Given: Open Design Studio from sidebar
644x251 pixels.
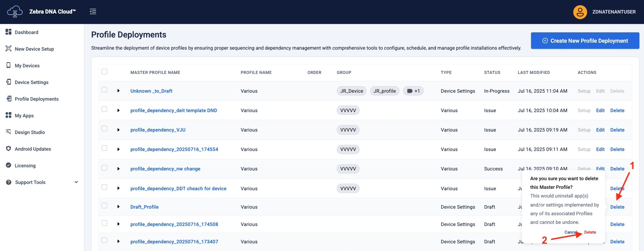Looking at the screenshot, I should click(30, 132).
